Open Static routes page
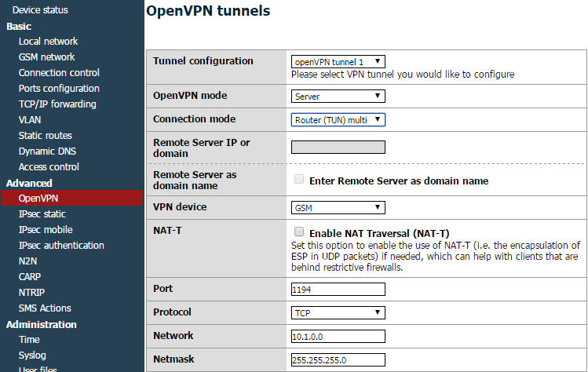The width and height of the screenshot is (588, 372). point(46,135)
